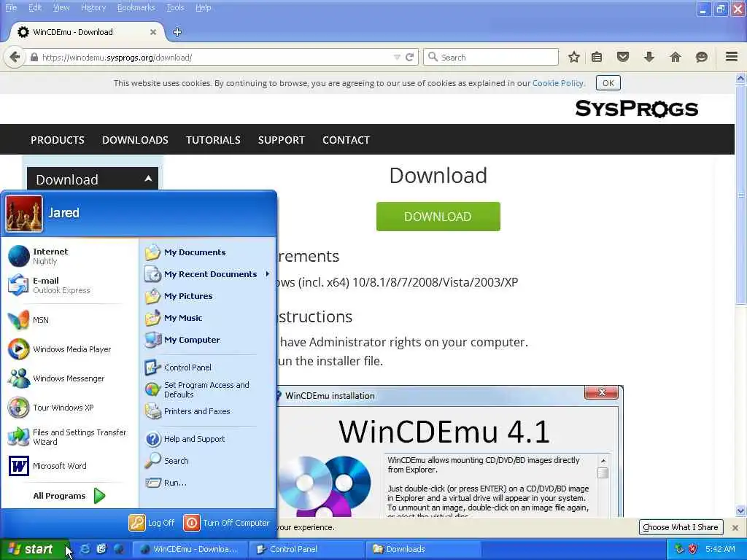Open My Documents folder
The height and width of the screenshot is (560, 747).
click(208, 252)
